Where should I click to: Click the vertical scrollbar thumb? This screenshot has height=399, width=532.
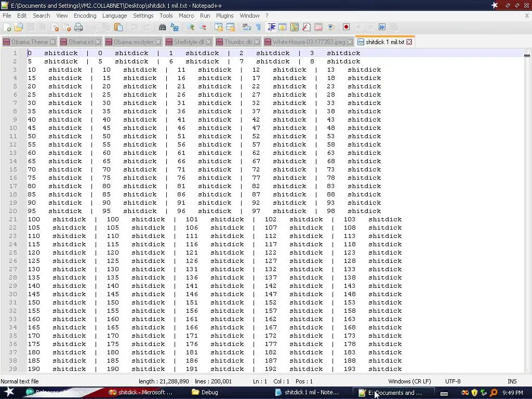click(527, 55)
